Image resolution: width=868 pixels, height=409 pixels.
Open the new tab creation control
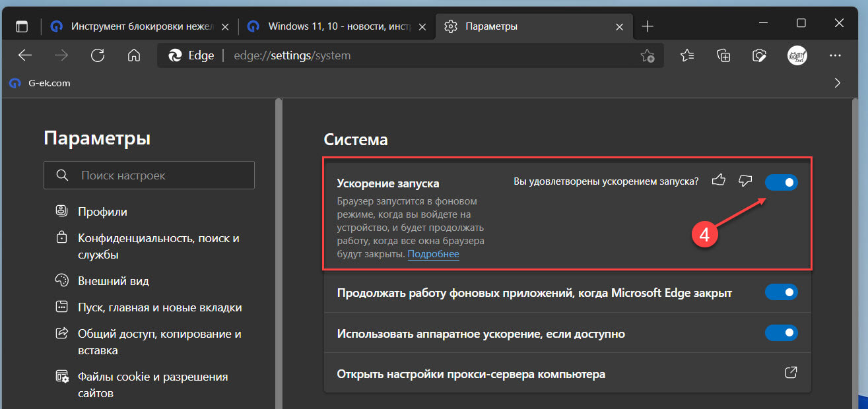[648, 26]
